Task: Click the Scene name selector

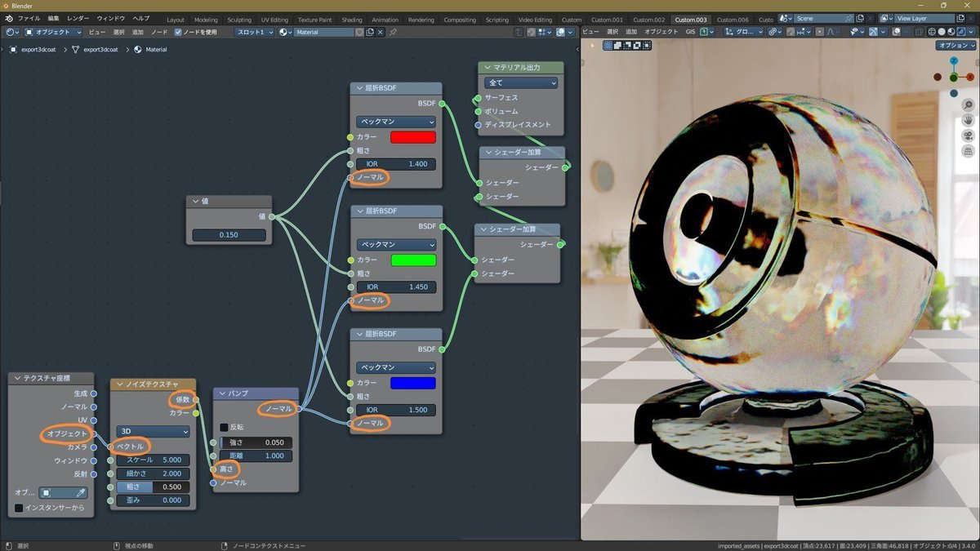Action: point(826,18)
